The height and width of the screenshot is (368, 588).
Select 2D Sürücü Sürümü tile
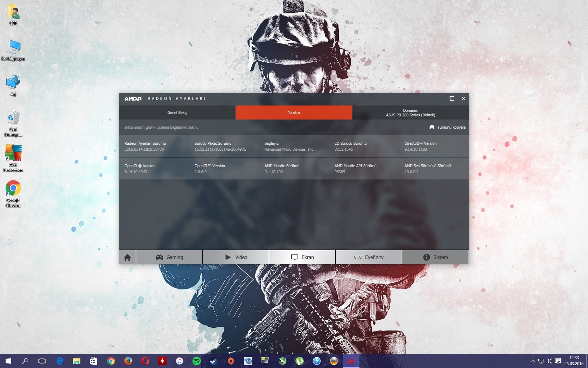click(x=364, y=146)
